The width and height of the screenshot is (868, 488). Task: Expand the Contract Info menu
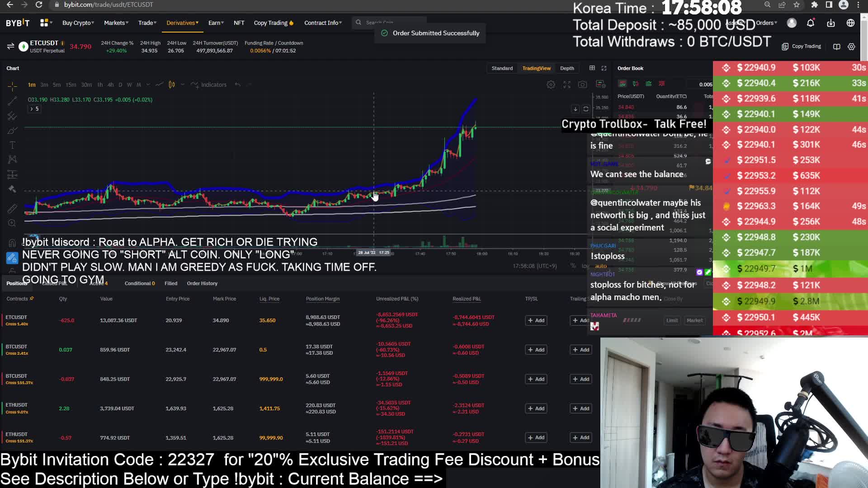[x=323, y=23]
